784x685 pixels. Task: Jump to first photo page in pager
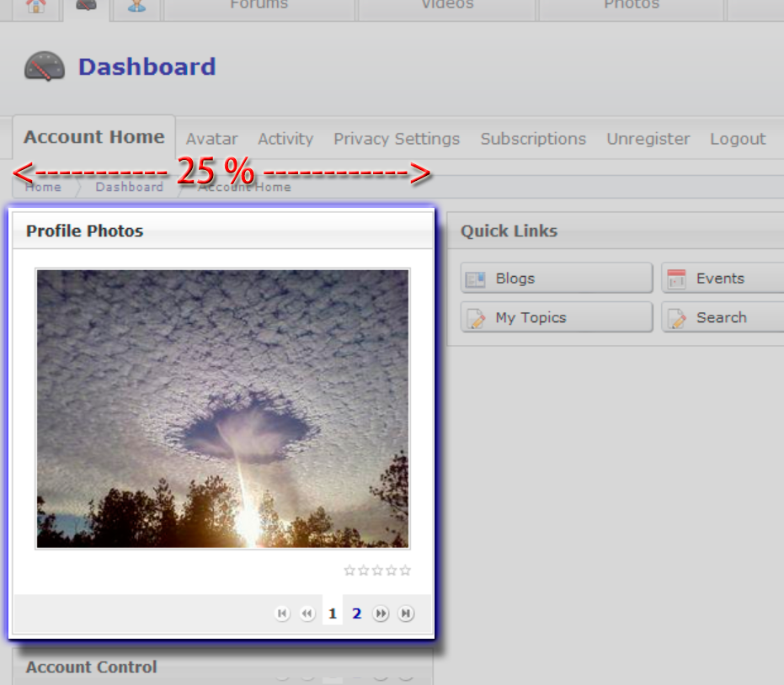click(283, 613)
